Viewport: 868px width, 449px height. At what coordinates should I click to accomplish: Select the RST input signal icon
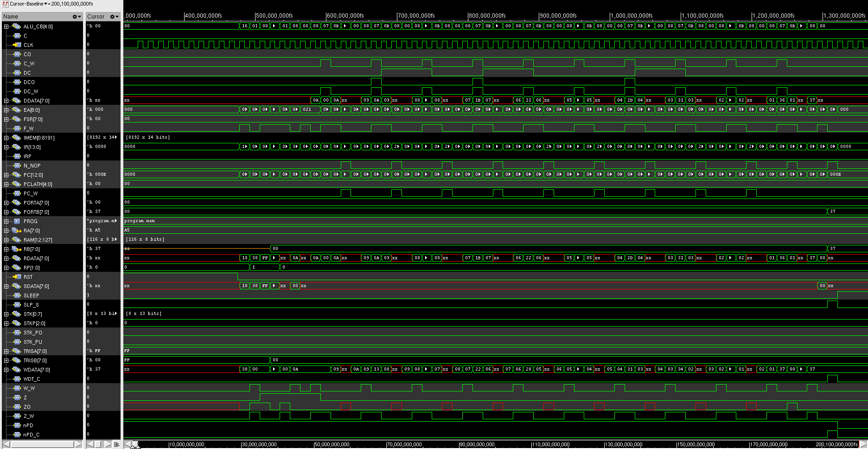coord(17,277)
